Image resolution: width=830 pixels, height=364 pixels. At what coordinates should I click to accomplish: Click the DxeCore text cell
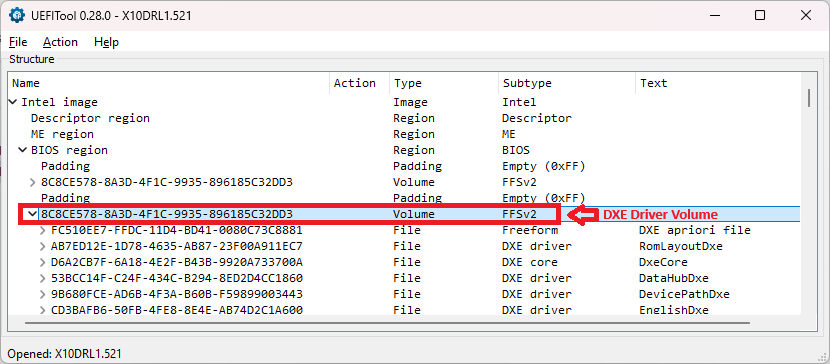pyautogui.click(x=663, y=262)
